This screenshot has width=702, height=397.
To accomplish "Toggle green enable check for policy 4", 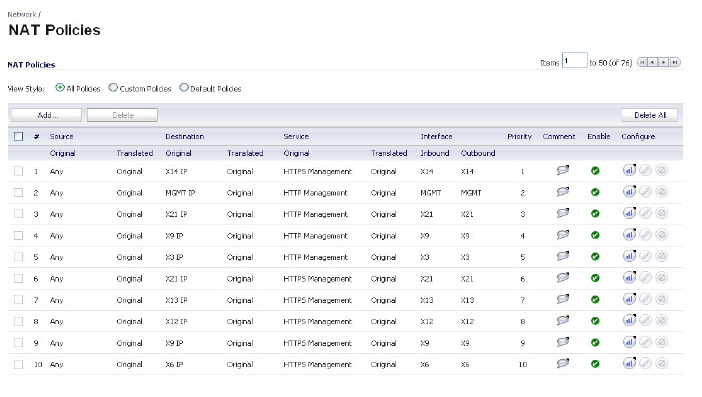I will [x=595, y=235].
